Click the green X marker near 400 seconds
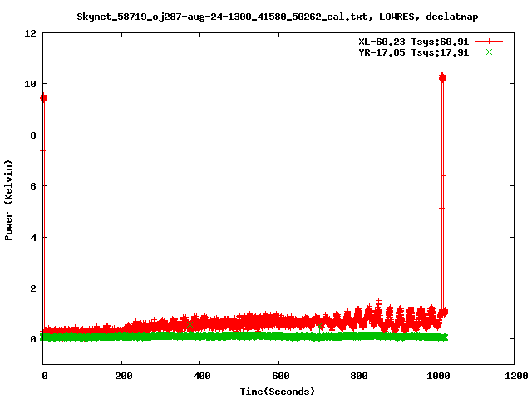532x399 pixels. (190, 325)
